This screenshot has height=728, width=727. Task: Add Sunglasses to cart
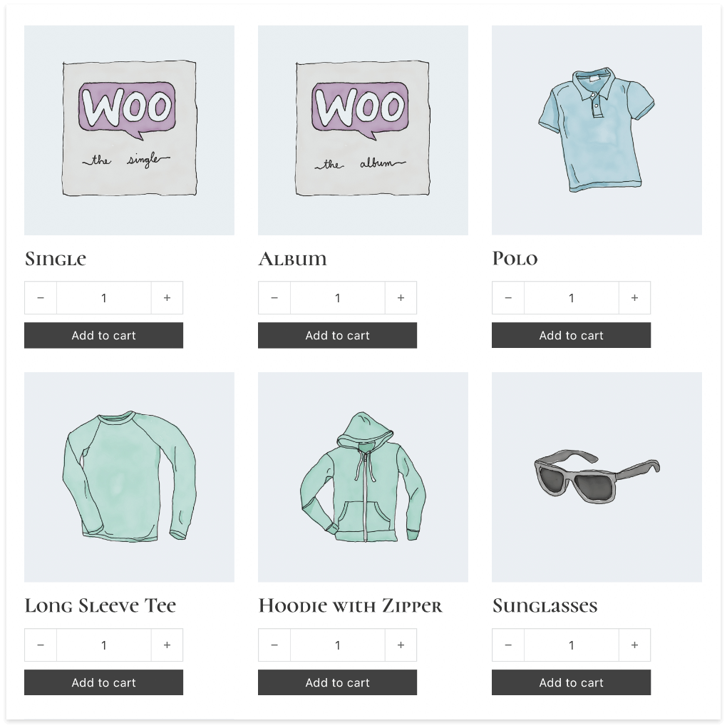click(572, 682)
